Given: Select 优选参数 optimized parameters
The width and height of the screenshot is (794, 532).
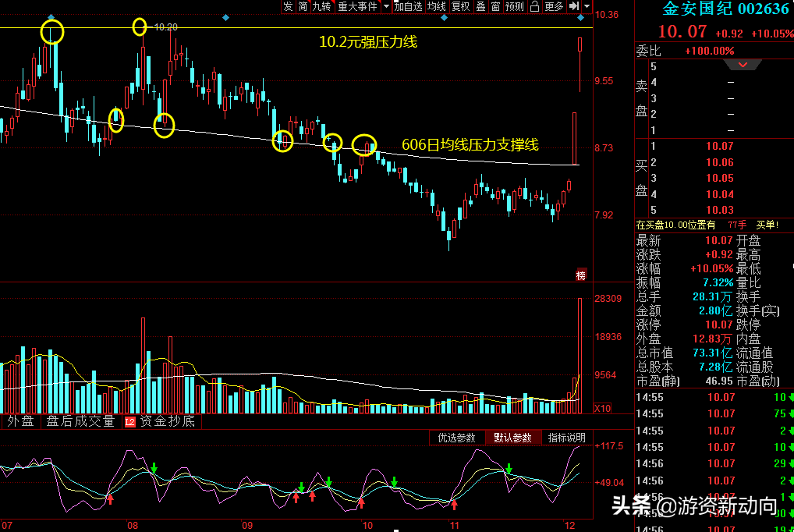Looking at the screenshot, I should (457, 438).
